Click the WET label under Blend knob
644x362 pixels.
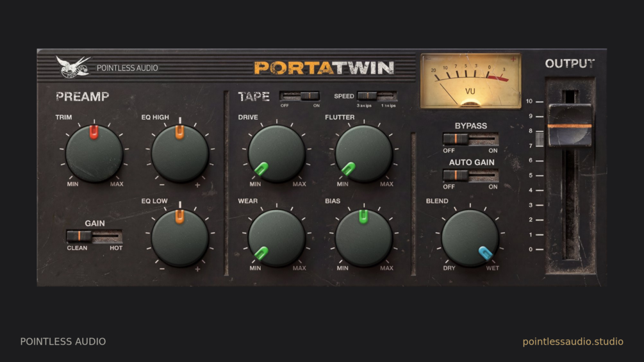[492, 268]
